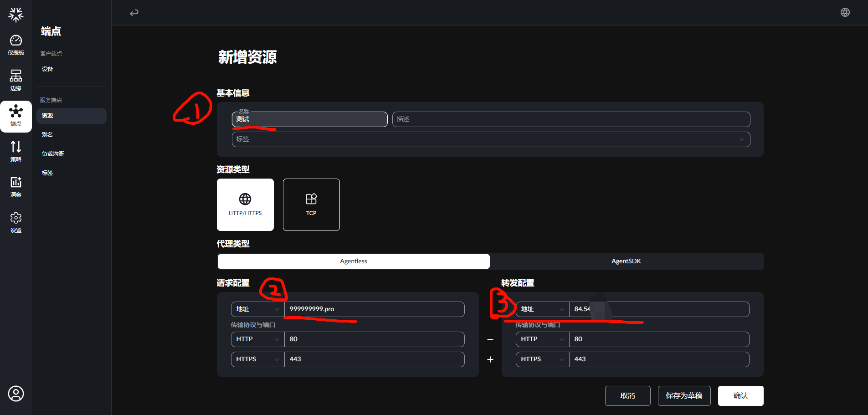Image resolution: width=868 pixels, height=415 pixels.
Task: Open 洞察 insights chart icon
Action: pyautogui.click(x=16, y=182)
